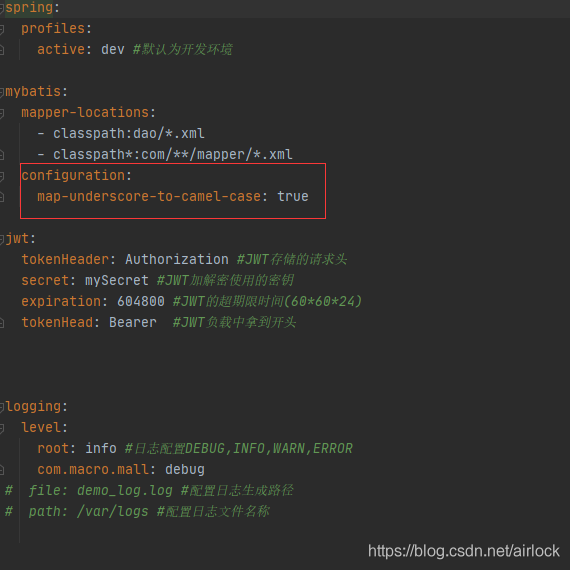Click the '604800' expiration value
Image resolution: width=570 pixels, height=570 pixels.
141,301
